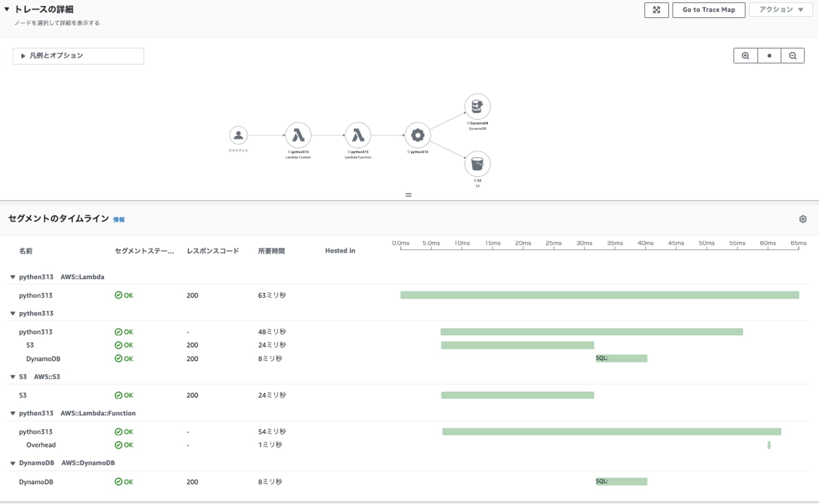Select the クライアント node icon

(238, 135)
